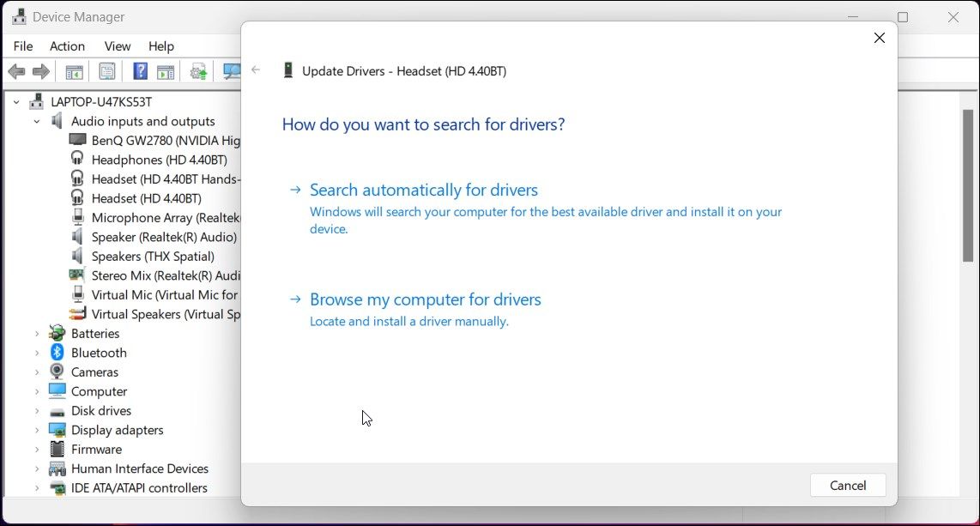This screenshot has height=526, width=980.
Task: Select Microphone Array (Realtek device
Action: (x=155, y=217)
